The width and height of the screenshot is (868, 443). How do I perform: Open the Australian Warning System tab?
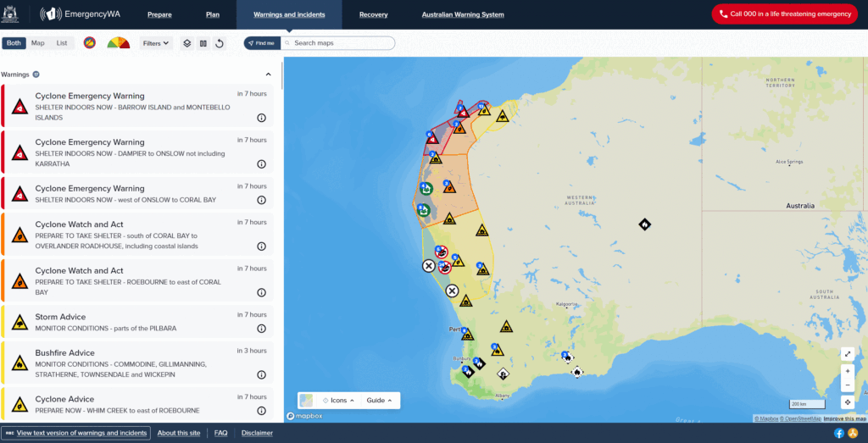pos(463,14)
